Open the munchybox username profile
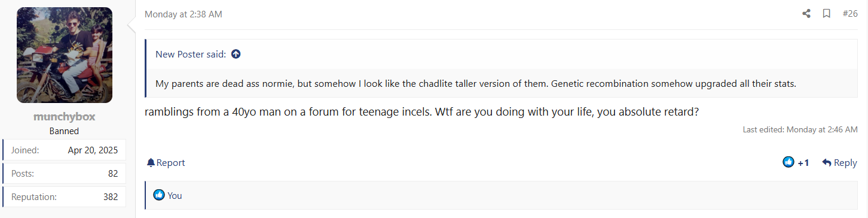 [64, 117]
